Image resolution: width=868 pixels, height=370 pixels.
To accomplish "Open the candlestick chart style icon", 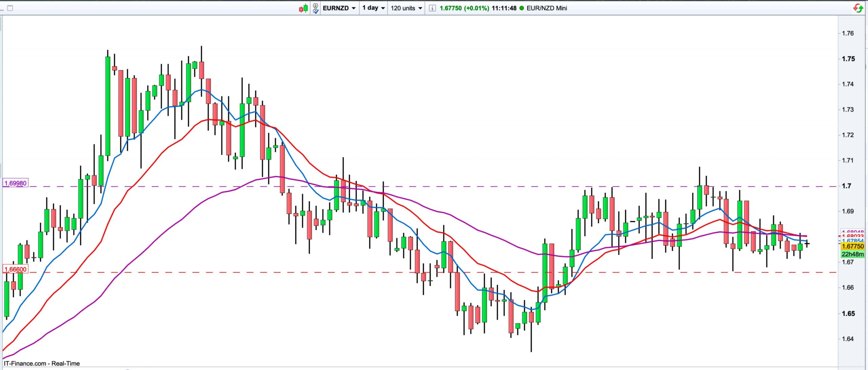I will coord(303,8).
